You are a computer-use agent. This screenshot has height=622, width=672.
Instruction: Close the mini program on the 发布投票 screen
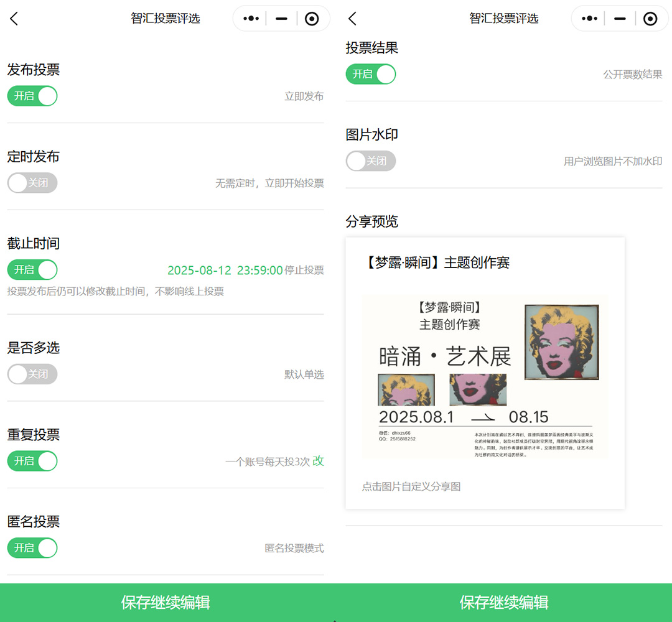tap(312, 19)
